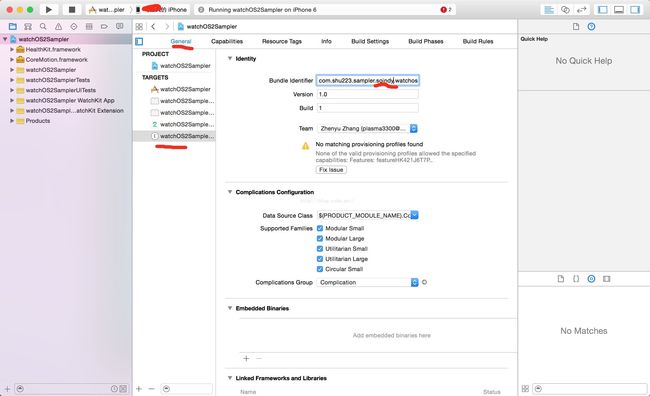Expand the watchOS2SamplerTests folder
650x396 pixels.
(x=12, y=80)
